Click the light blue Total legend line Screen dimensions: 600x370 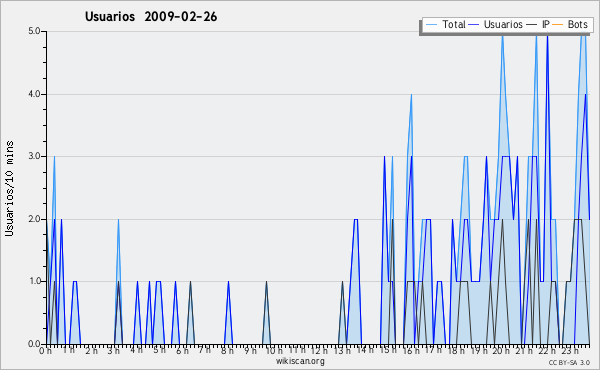431,25
